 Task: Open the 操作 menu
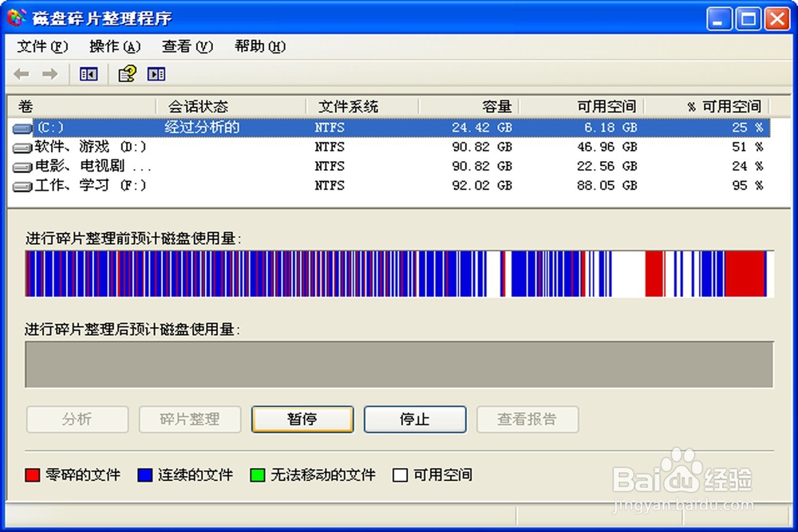114,47
